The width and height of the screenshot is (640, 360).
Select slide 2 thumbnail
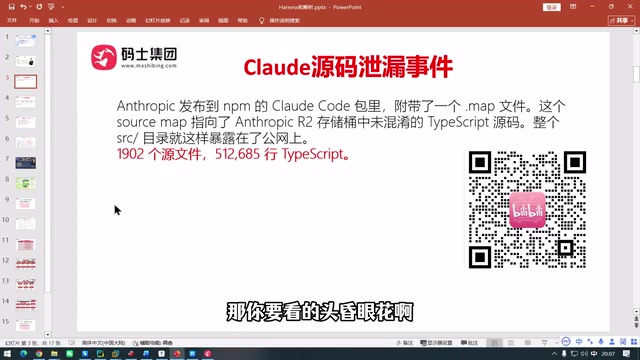[x=25, y=61]
